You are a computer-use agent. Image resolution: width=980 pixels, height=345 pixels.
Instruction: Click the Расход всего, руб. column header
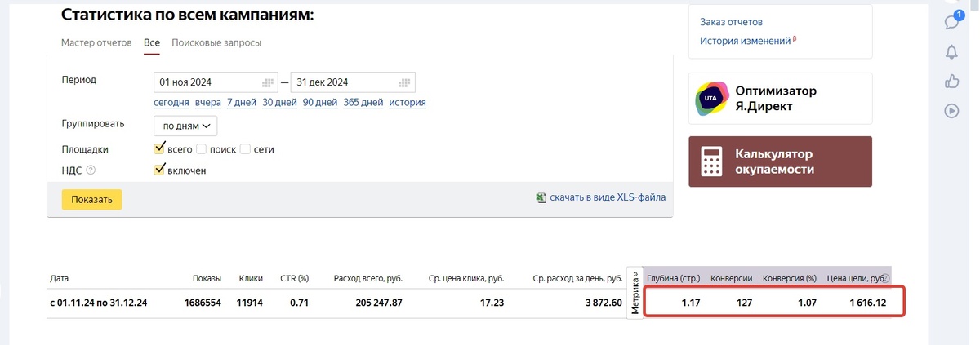point(368,278)
